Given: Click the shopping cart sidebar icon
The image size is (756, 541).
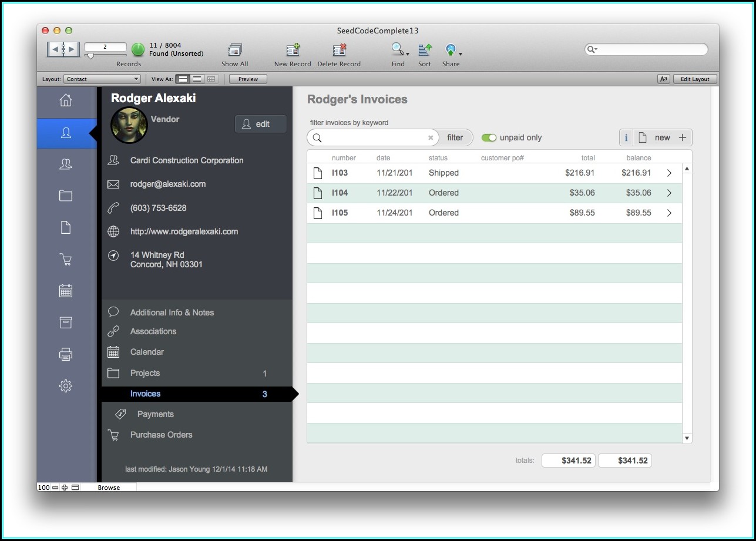Looking at the screenshot, I should pyautogui.click(x=66, y=259).
